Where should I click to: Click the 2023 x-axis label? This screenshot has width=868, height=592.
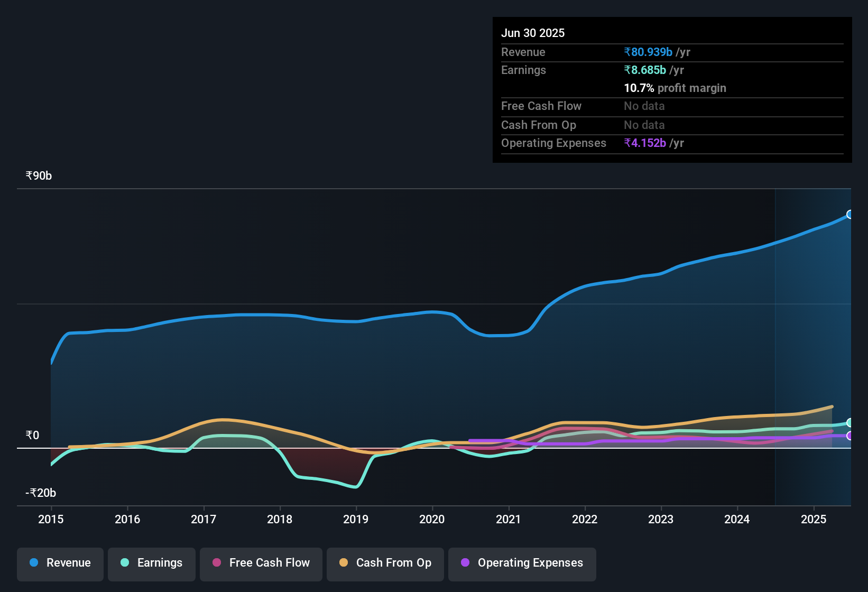point(661,519)
